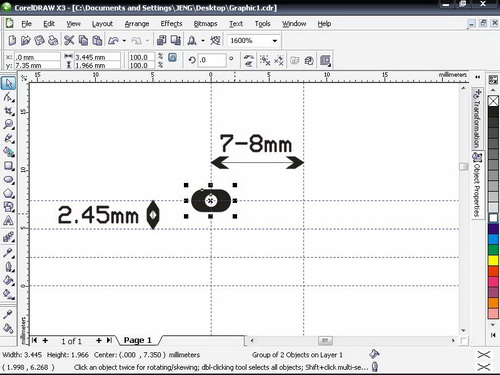Select the Text tool
Image resolution: width=500 pixels, height=375 pixels.
[8, 221]
